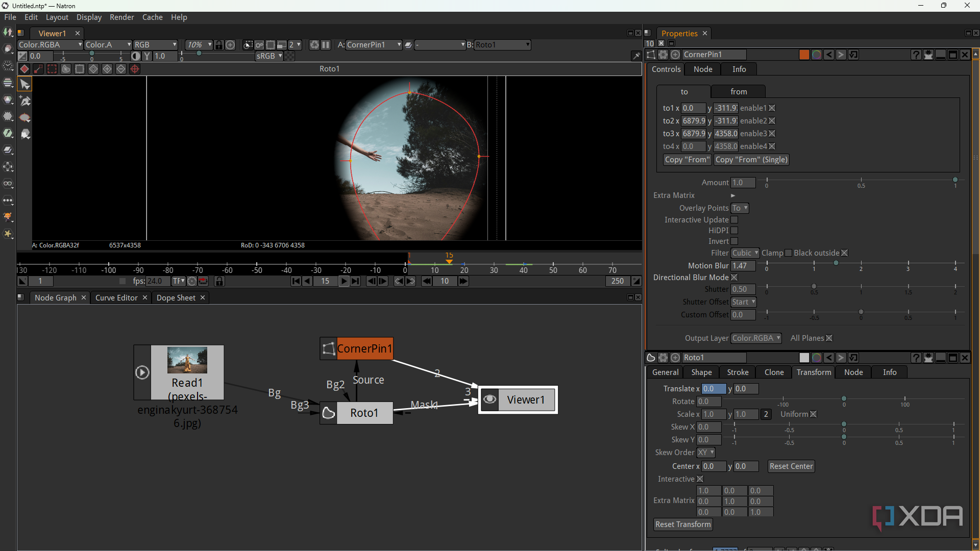Image resolution: width=980 pixels, height=551 pixels.
Task: Toggle red dashed bounding box roto icon
Action: tap(52, 69)
